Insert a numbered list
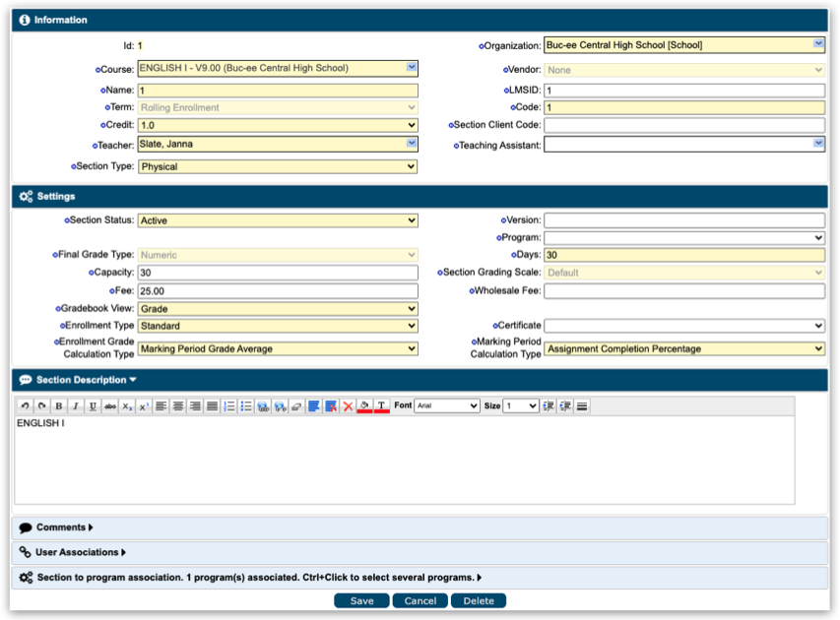 (228, 405)
